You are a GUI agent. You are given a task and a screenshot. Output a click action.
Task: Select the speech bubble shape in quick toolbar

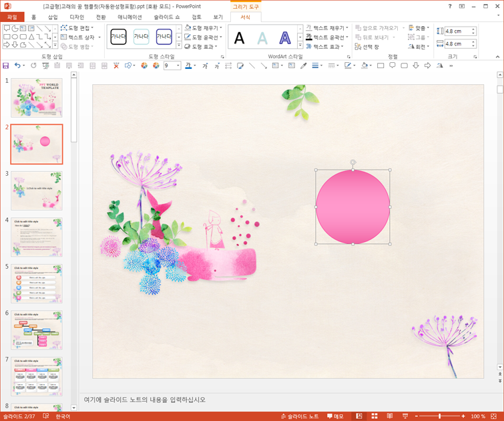[x=392, y=65]
